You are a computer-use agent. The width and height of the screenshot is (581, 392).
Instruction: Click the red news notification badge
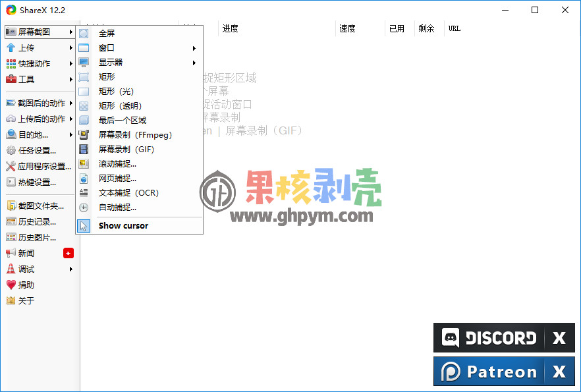[69, 253]
